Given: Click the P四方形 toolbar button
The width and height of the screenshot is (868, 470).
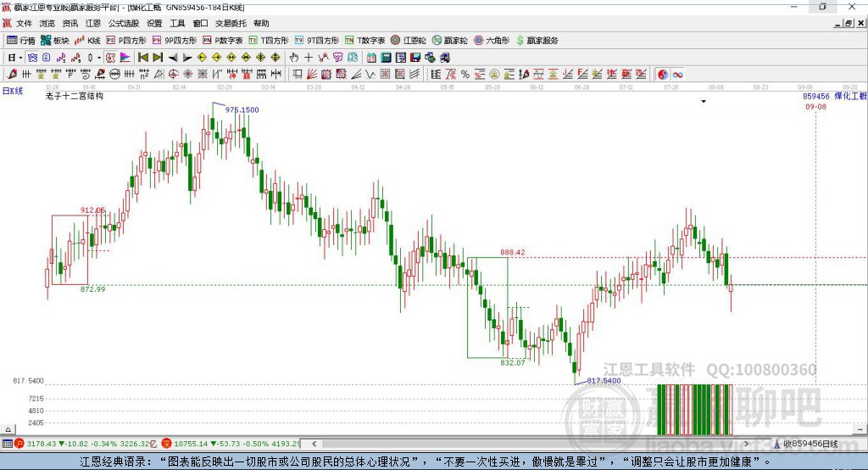Looking at the screenshot, I should 126,41.
